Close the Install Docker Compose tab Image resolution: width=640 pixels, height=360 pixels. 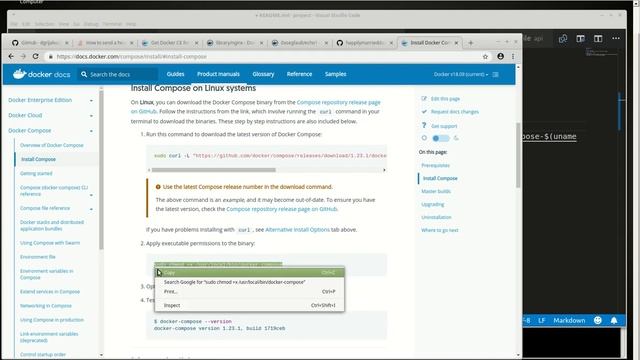point(456,42)
